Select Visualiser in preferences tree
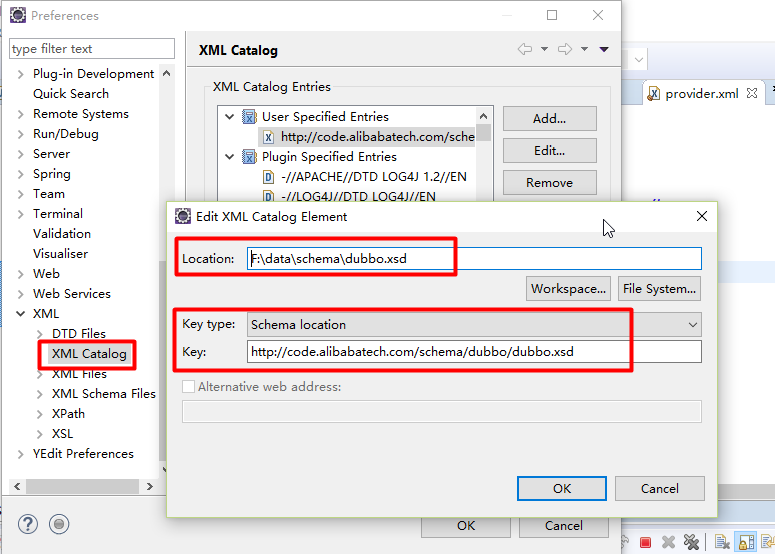This screenshot has width=775, height=554. [x=60, y=254]
